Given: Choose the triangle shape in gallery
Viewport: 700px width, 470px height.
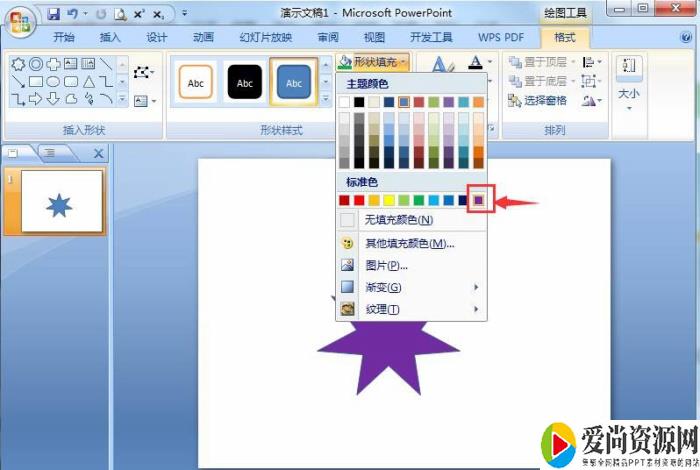Looking at the screenshot, I should pos(89,81).
